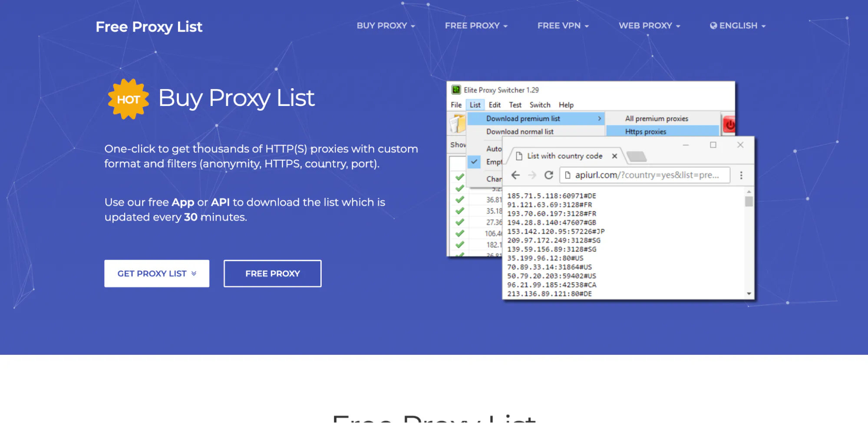Click the bold API word in description
The height and width of the screenshot is (423, 868).
(x=220, y=202)
